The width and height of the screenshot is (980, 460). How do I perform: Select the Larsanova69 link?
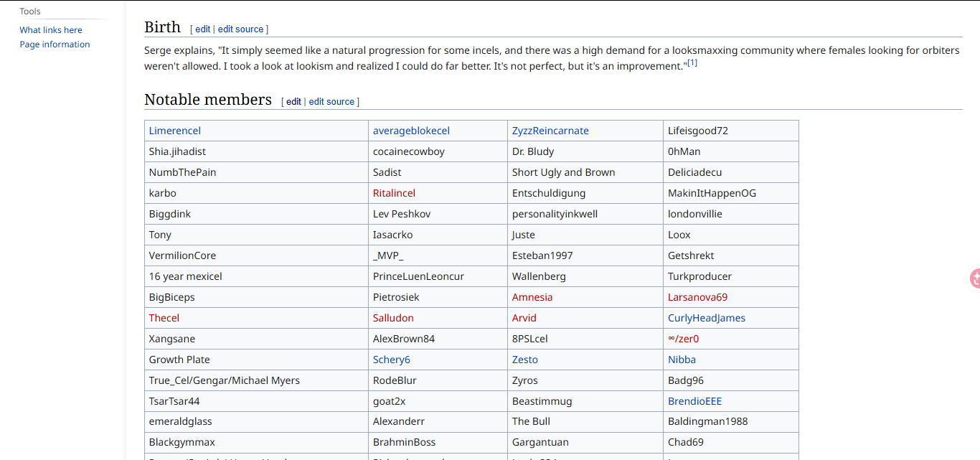point(697,297)
